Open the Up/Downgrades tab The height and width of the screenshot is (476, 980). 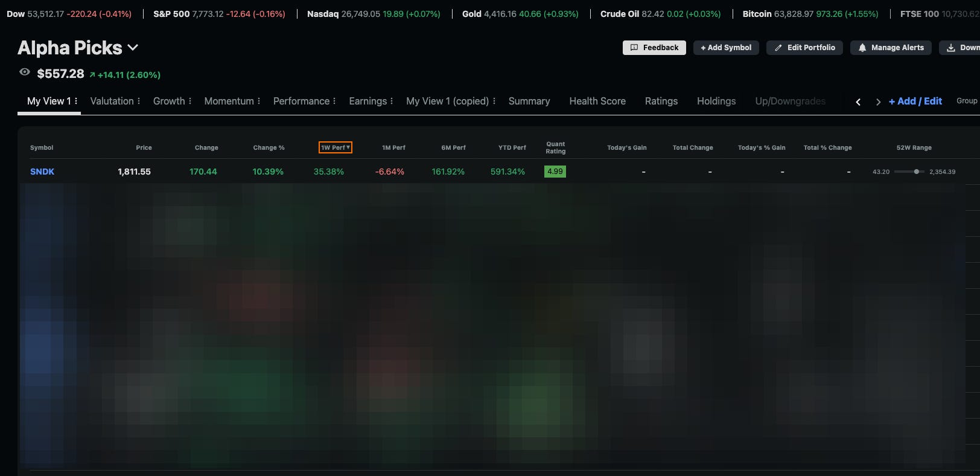tap(791, 101)
